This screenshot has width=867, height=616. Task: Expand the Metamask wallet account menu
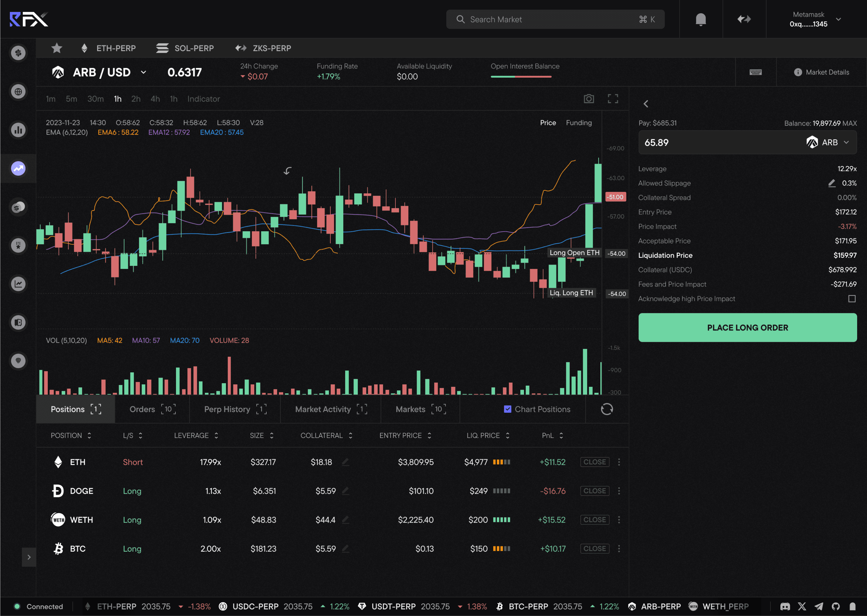pos(839,19)
